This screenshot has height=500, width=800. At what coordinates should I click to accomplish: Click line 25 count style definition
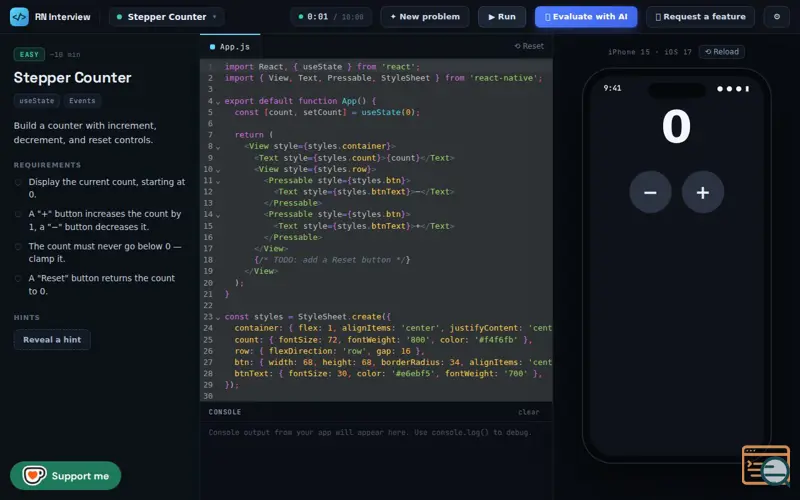click(x=383, y=340)
